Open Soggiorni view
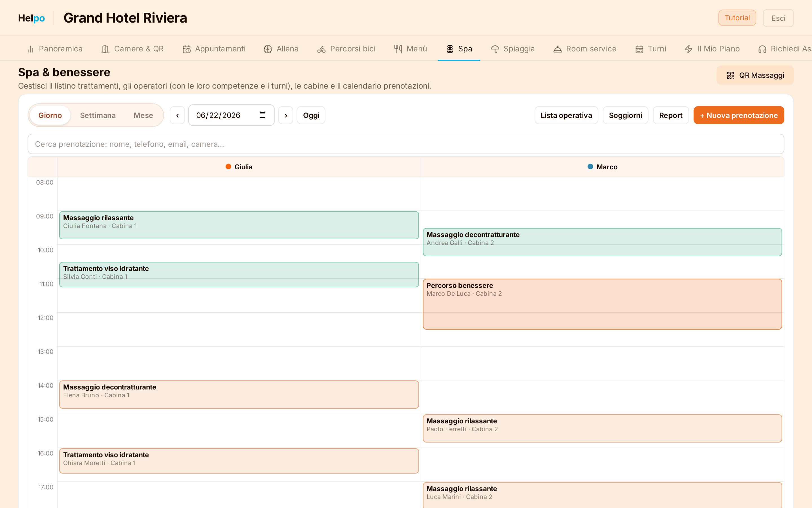The height and width of the screenshot is (508, 812). (625, 115)
